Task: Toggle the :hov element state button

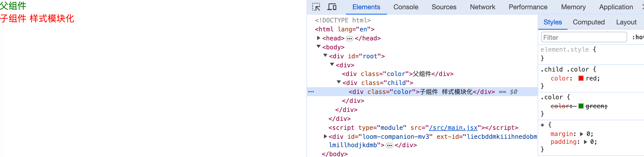Action: (638, 37)
